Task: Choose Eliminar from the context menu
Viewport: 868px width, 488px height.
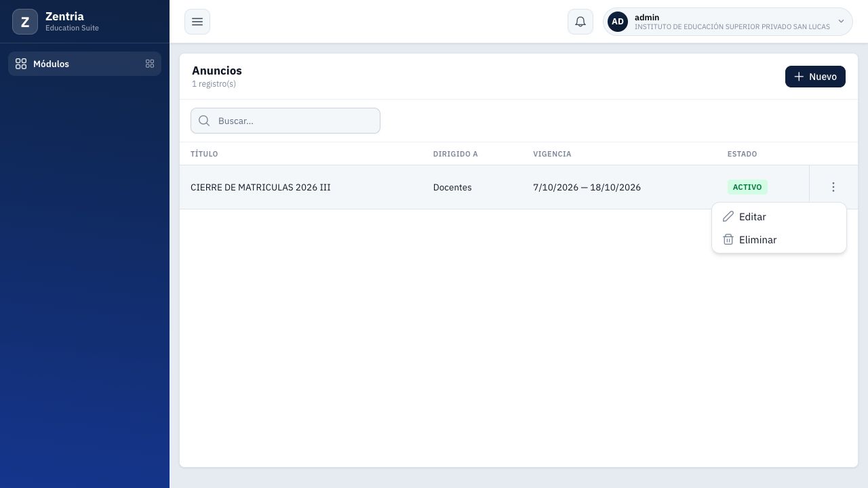Action: tap(779, 240)
